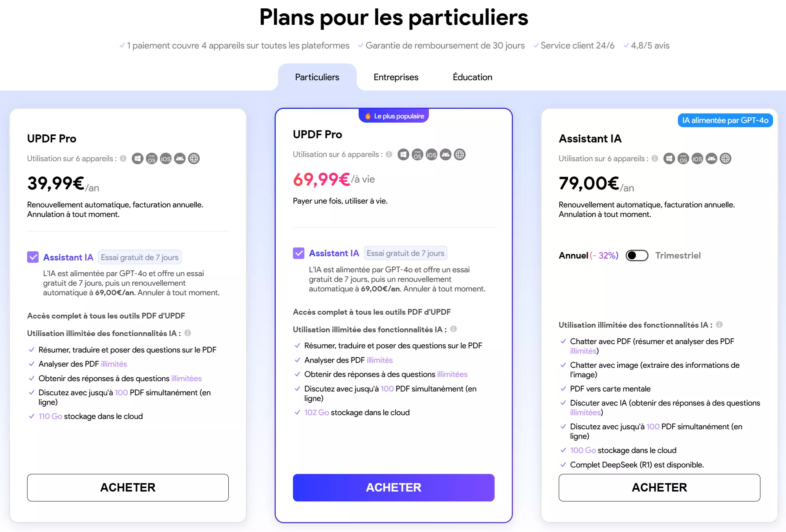The image size is (786, 532).
Task: Click web globe icon in left UPDF Pro card
Action: pyautogui.click(x=194, y=158)
